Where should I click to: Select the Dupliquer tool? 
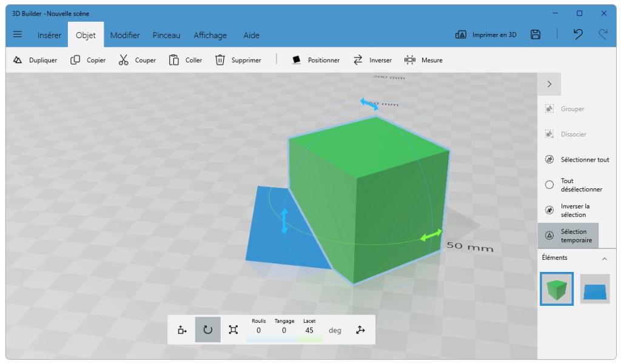(35, 60)
